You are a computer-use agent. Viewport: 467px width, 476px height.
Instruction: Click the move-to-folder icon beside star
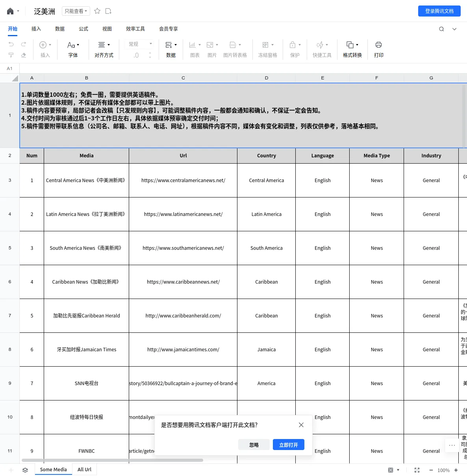point(108,11)
